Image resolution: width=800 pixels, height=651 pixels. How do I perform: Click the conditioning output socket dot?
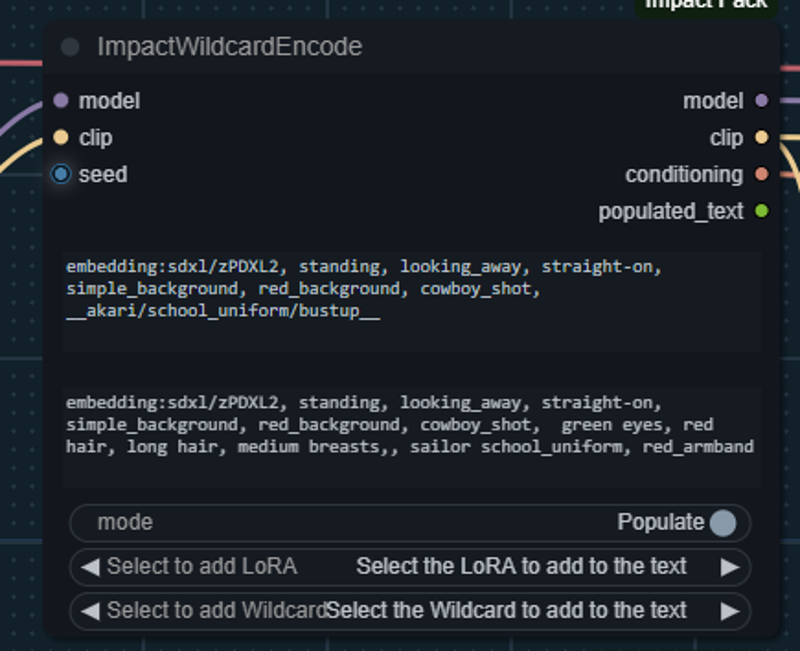[761, 174]
